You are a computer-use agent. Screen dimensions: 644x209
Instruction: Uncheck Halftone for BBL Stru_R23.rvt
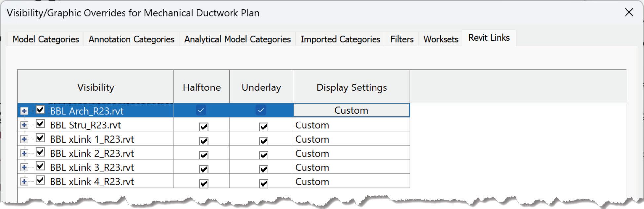204,127
